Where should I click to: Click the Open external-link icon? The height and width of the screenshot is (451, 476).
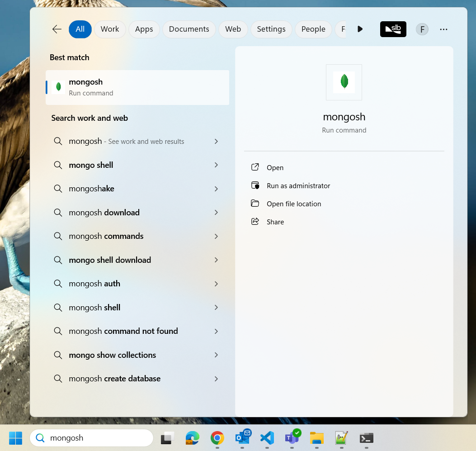[255, 167]
